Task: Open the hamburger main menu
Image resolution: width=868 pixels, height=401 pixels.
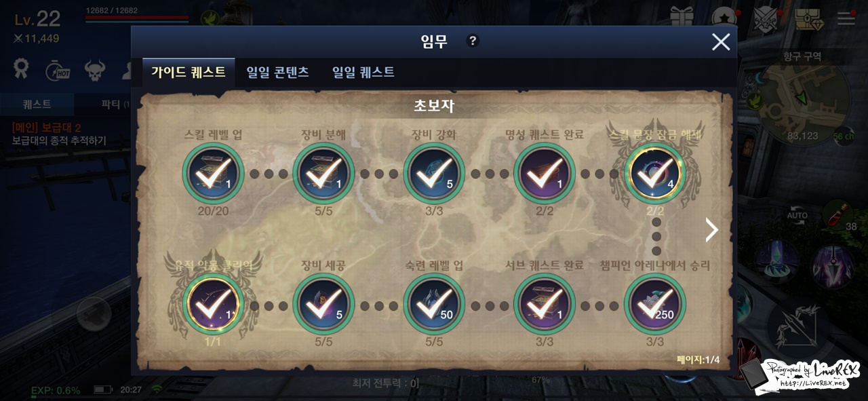Action: point(846,17)
